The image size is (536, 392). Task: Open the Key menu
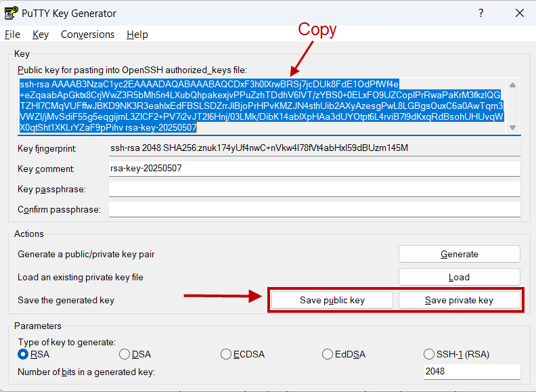[x=41, y=35]
